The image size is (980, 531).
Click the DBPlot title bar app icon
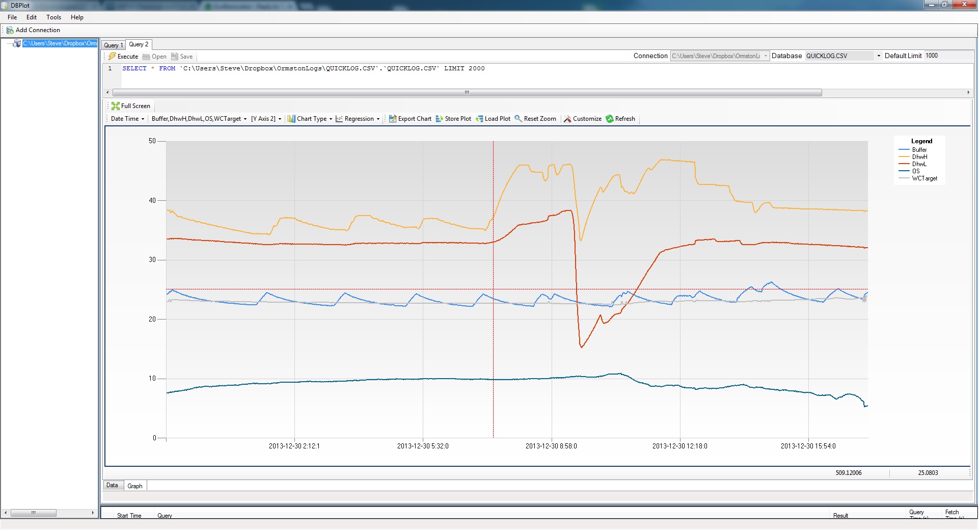(5, 5)
